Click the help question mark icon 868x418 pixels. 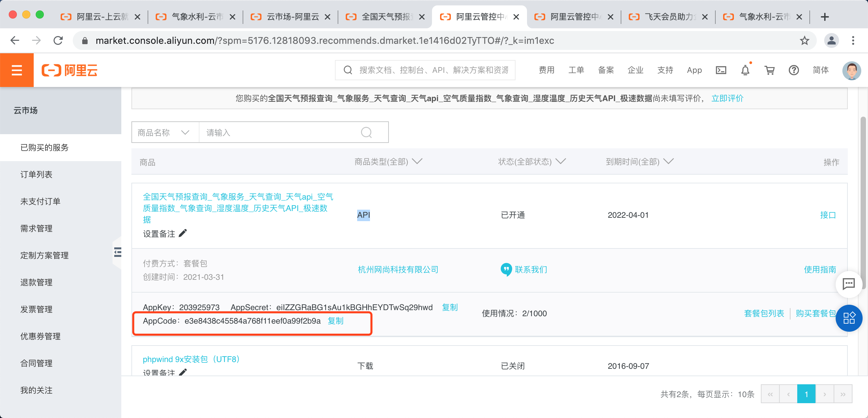click(794, 70)
